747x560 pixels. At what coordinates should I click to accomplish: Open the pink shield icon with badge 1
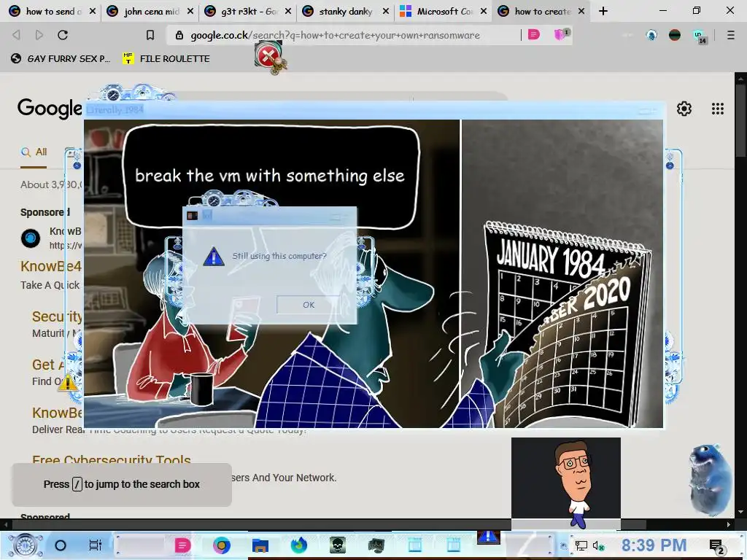tap(561, 34)
